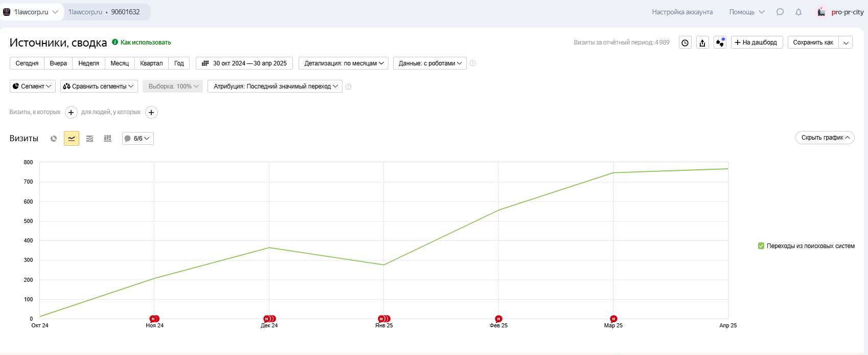
Task: Select the Квартал period tab
Action: (x=151, y=63)
